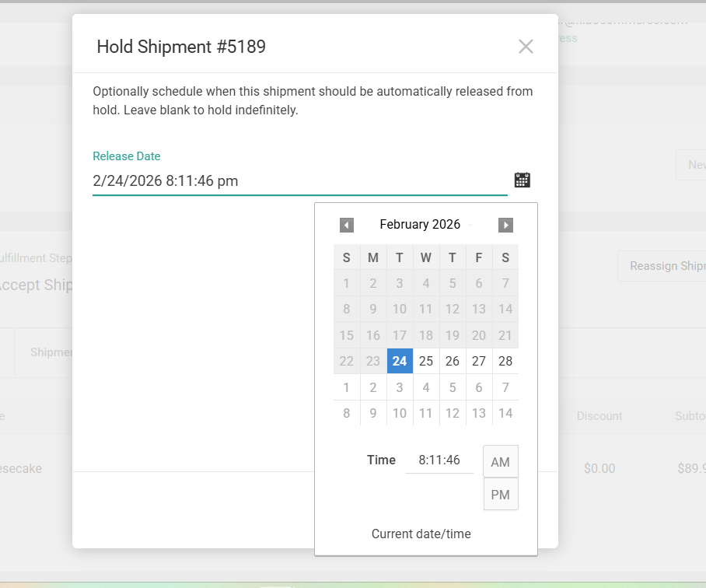Click the Current date/time link
Image resolution: width=706 pixels, height=588 pixels.
421,534
